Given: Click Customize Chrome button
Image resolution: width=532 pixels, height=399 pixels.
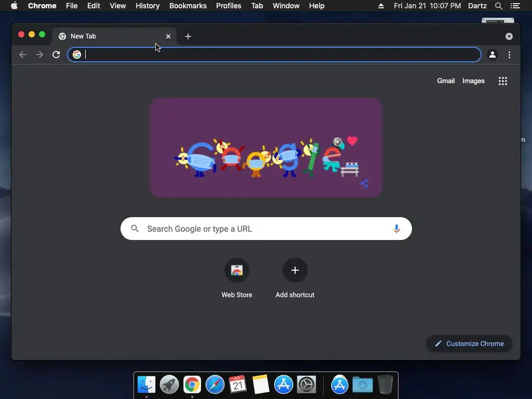Looking at the screenshot, I should (469, 344).
